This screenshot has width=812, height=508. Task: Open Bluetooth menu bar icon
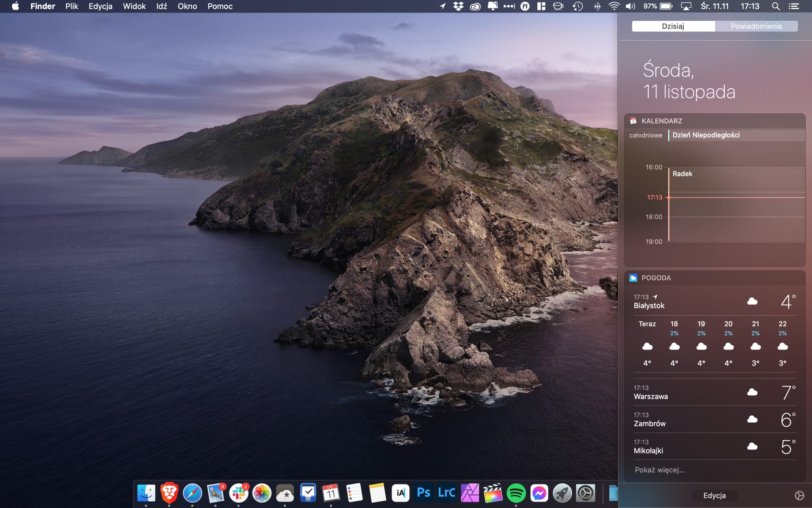597,6
